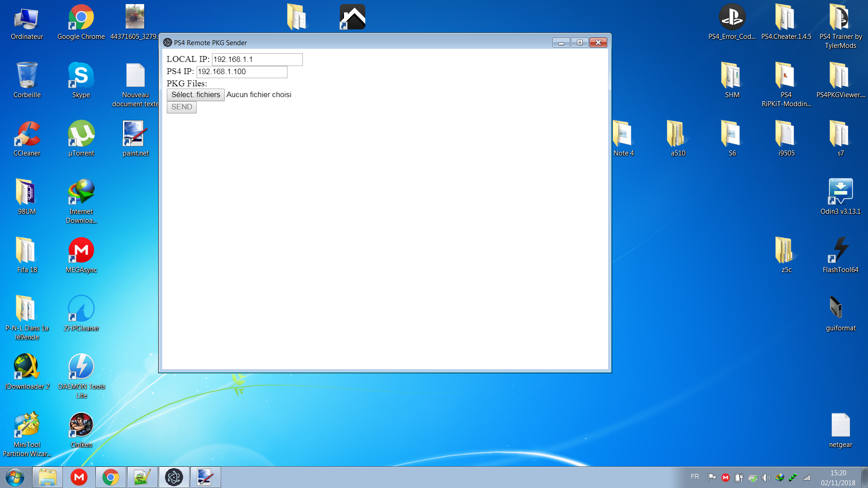This screenshot has height=488, width=868.
Task: Click the Windows Start button
Action: click(15, 477)
